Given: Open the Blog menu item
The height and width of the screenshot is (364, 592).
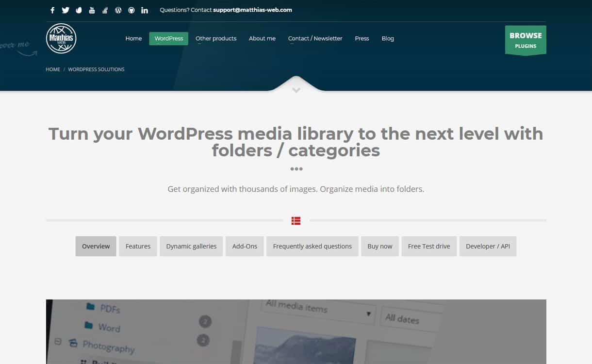Looking at the screenshot, I should pyautogui.click(x=388, y=38).
